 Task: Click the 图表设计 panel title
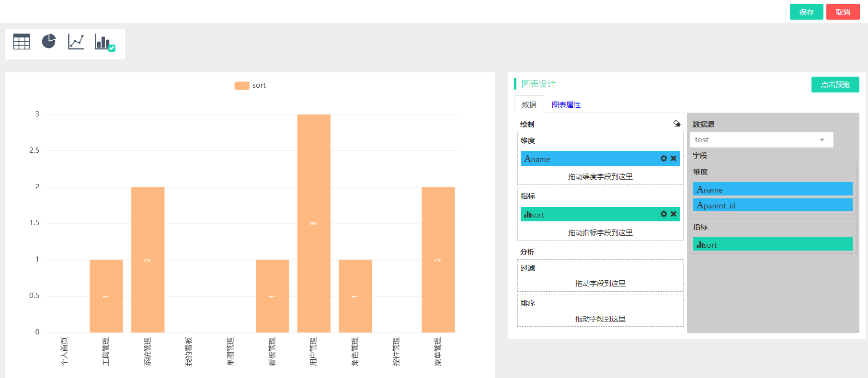[538, 84]
